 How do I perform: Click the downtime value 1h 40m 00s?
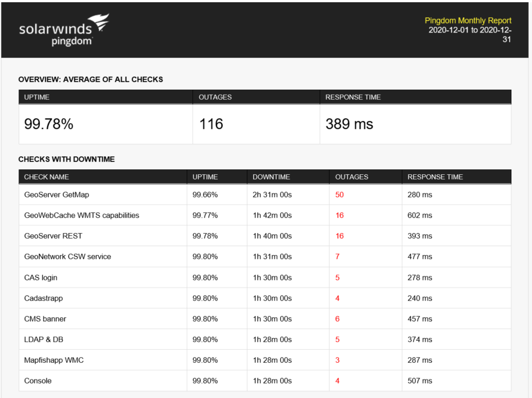pyautogui.click(x=272, y=237)
